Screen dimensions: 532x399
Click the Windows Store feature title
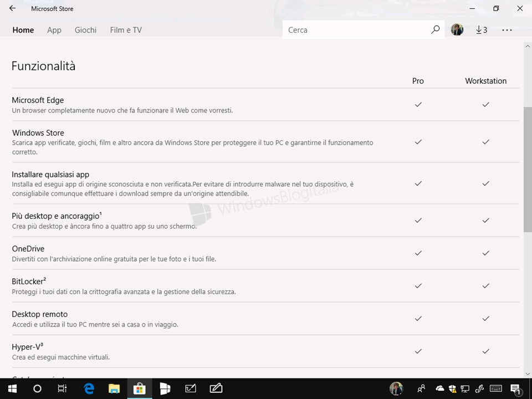click(38, 132)
